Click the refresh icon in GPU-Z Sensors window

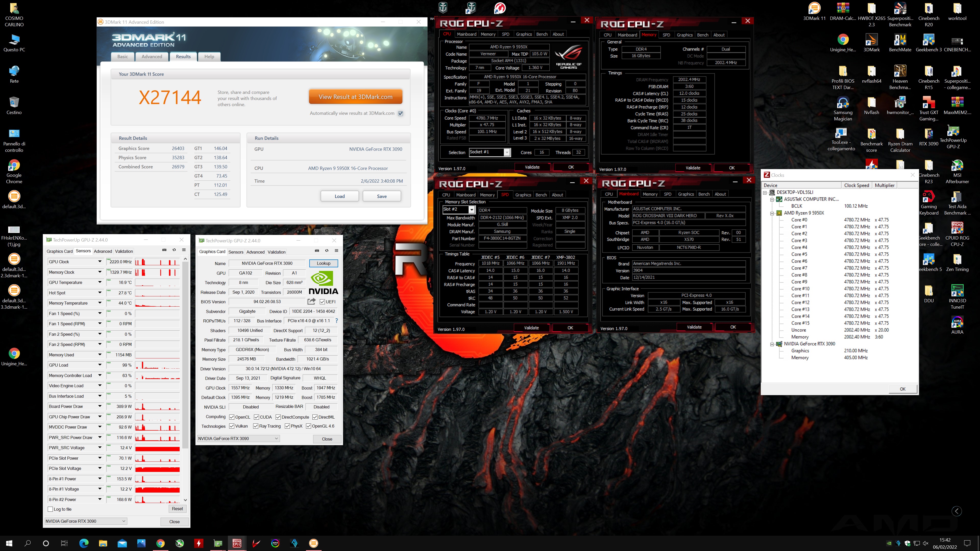click(174, 250)
